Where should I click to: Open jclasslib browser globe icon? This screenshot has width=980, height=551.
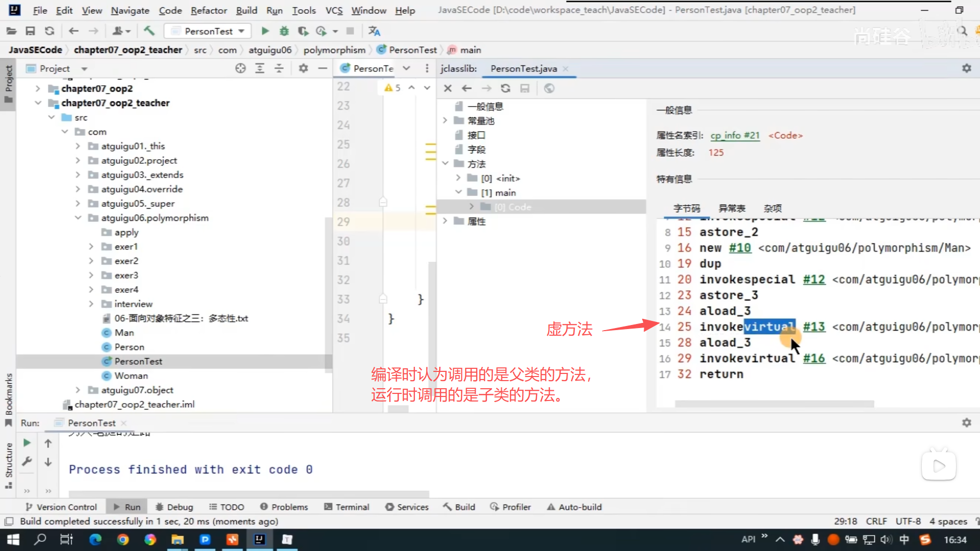pos(549,88)
